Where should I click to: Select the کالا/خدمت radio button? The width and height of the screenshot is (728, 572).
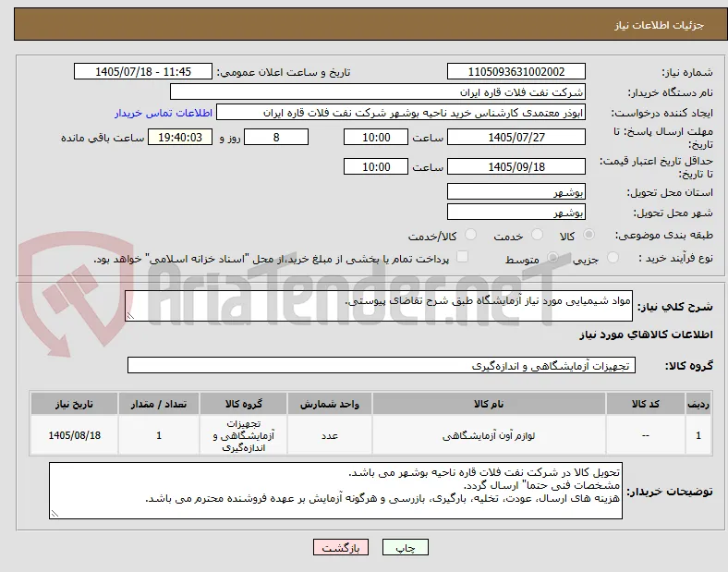coord(471,235)
